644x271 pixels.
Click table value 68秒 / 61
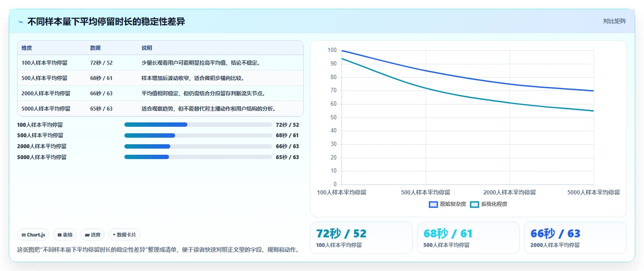click(101, 78)
